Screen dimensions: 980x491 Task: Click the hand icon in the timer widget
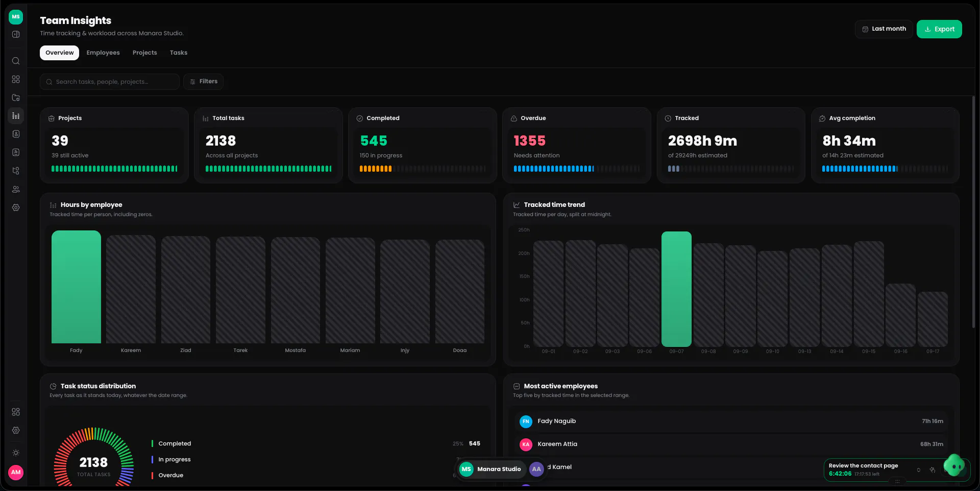(933, 470)
